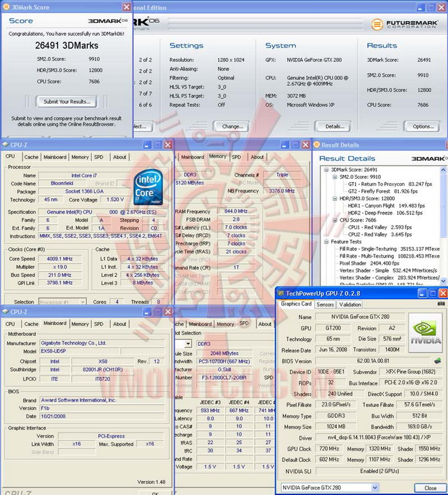Click Result Details scrollbar down arrow
The height and width of the screenshot is (495, 448).
[443, 281]
